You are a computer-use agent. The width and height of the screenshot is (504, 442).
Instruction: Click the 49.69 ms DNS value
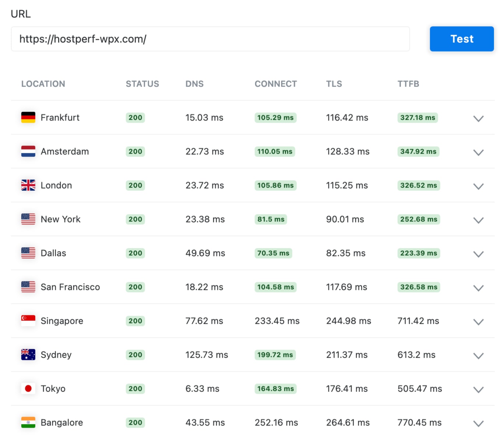(205, 253)
